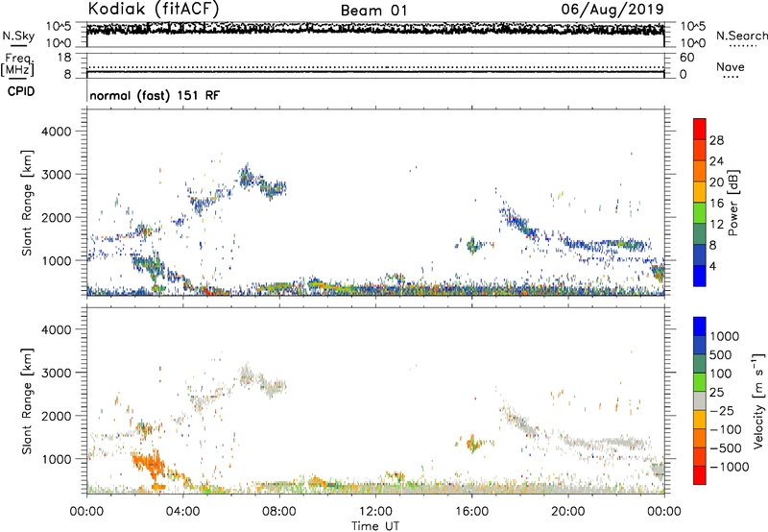Viewport: 768px width, 532px height.
Task: Click the '-1000' tick on the Velocity scale
Action: (x=730, y=467)
